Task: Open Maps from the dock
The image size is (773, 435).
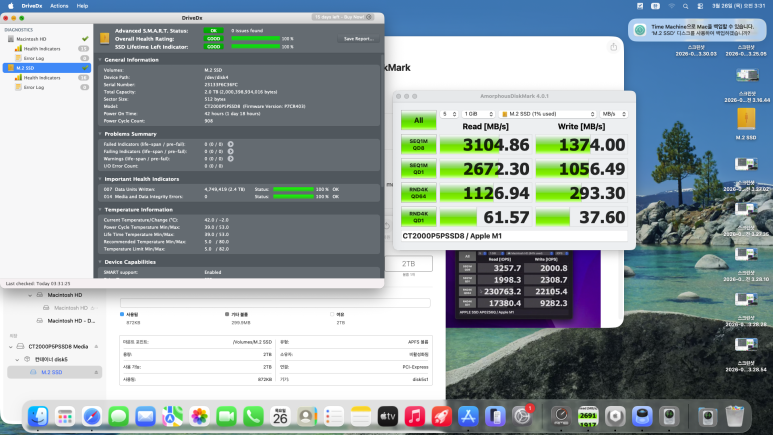Action: 173,417
